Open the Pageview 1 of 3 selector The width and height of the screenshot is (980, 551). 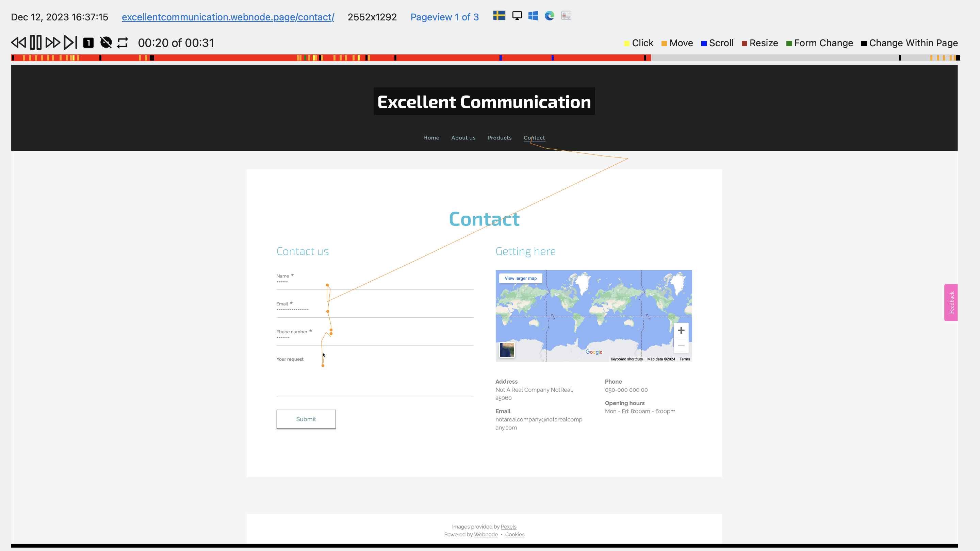[444, 17]
